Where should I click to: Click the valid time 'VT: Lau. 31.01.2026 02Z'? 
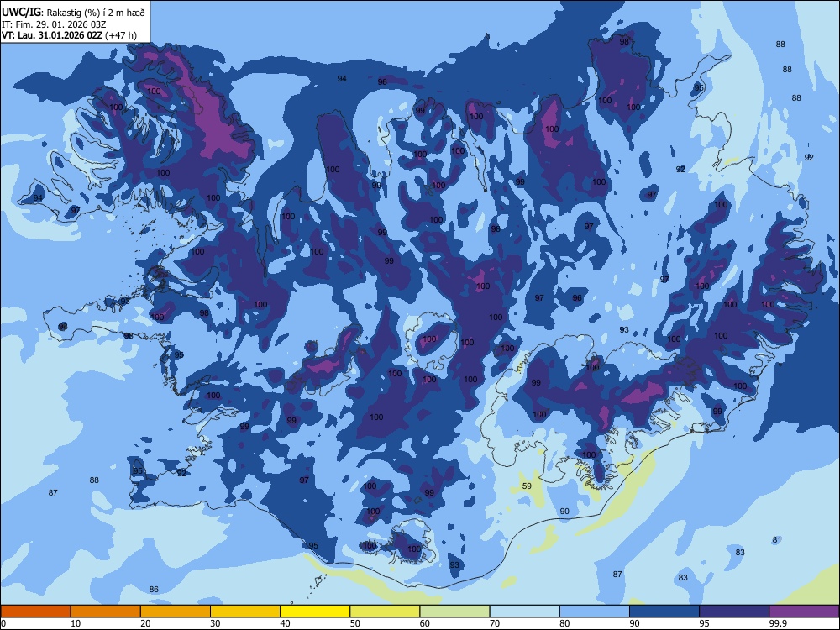(x=52, y=35)
